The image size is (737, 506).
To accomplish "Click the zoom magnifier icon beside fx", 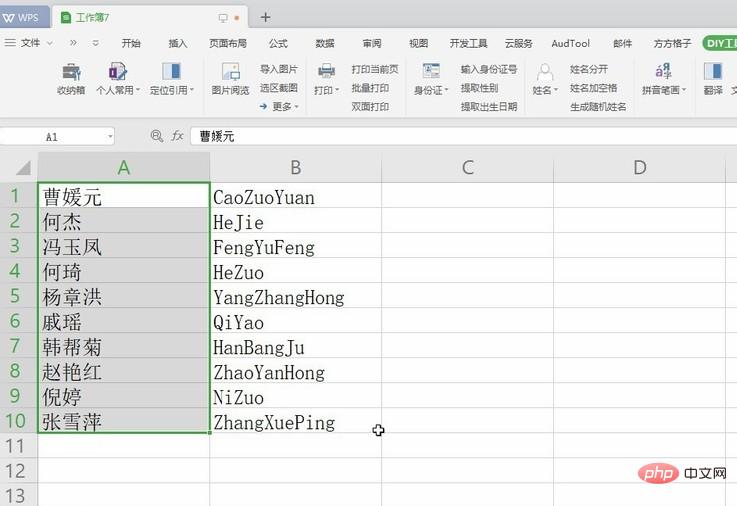I will pos(156,136).
